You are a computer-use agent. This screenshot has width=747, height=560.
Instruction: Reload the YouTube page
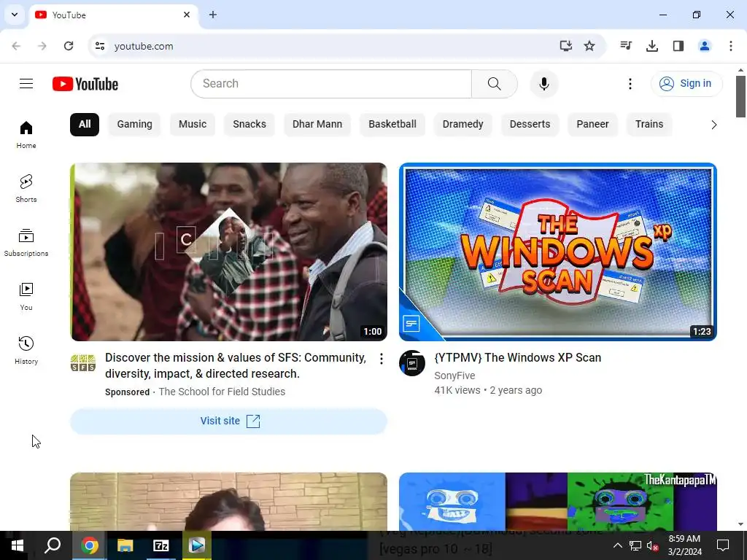tap(69, 46)
